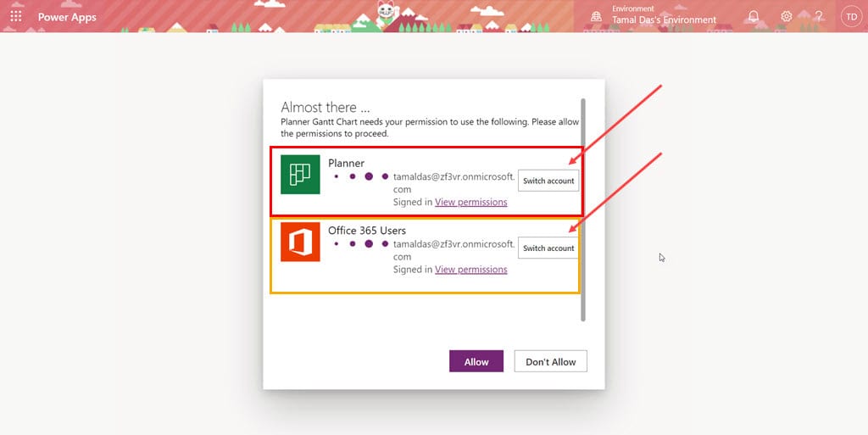Open the settings gear

[x=786, y=16]
